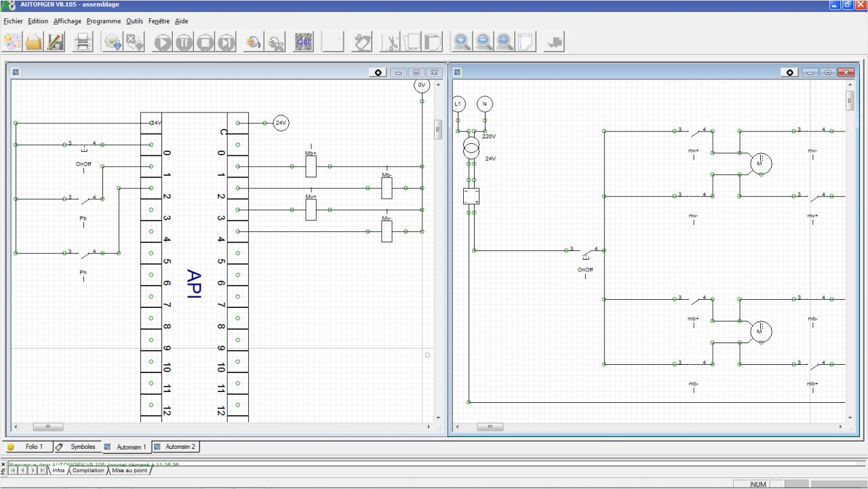Viewport: 868px width, 489px height.
Task: Open the Programme menu
Action: click(104, 21)
